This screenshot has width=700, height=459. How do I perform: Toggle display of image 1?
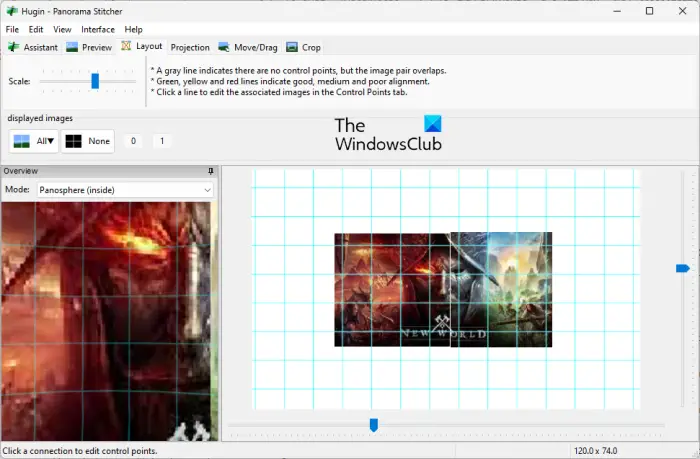162,141
